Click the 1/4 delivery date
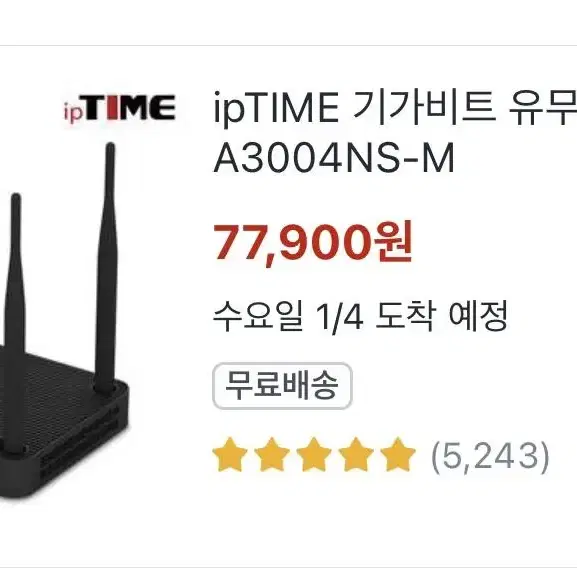 339,318
